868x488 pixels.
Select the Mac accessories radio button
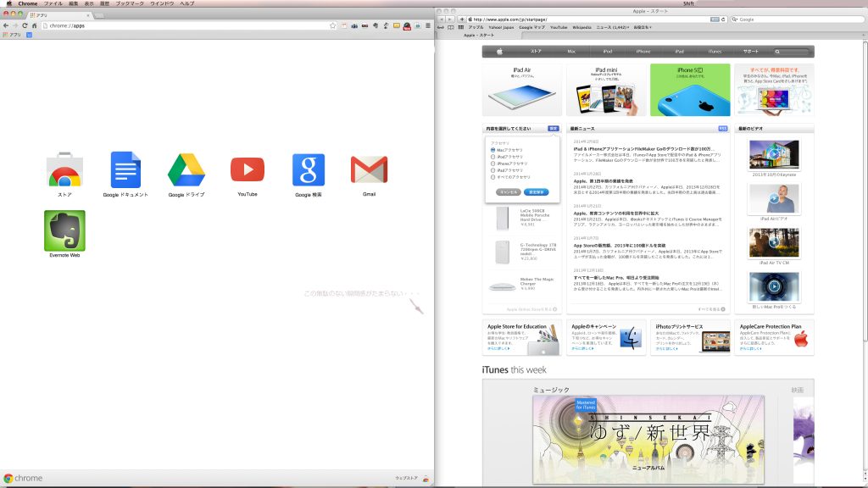pyautogui.click(x=492, y=150)
